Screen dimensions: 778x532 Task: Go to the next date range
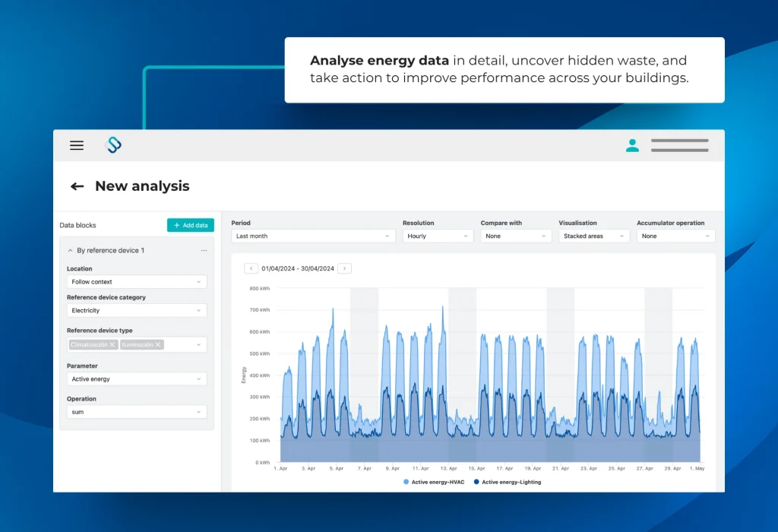[x=344, y=268]
